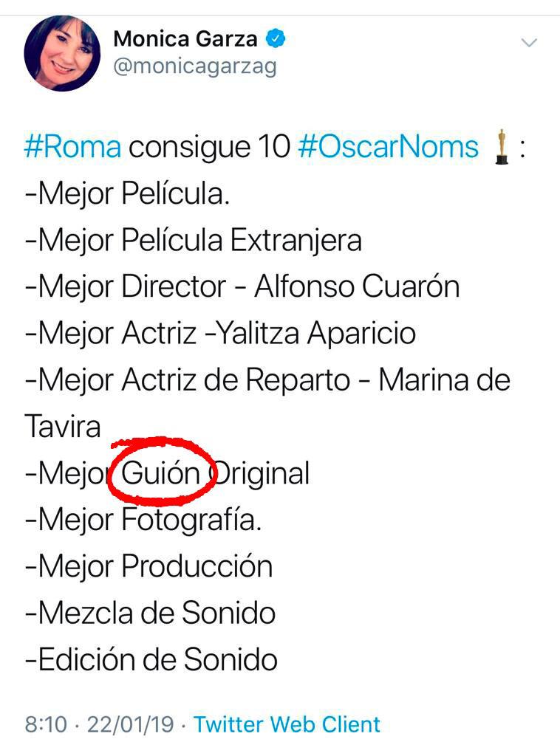Click the Mejor Película. line

coord(127,194)
